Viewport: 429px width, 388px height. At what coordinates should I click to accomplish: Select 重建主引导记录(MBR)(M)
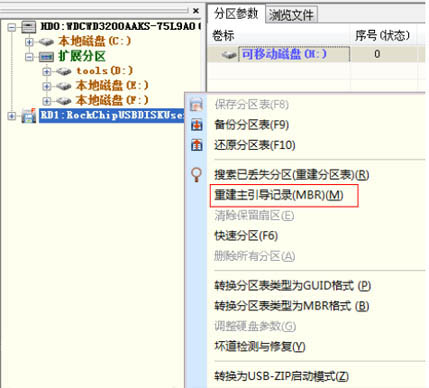pos(279,195)
